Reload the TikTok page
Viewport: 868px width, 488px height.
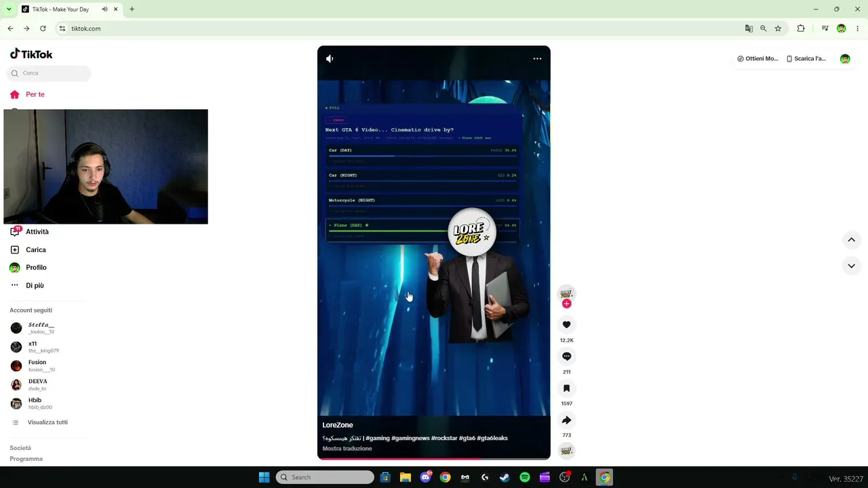click(x=43, y=28)
